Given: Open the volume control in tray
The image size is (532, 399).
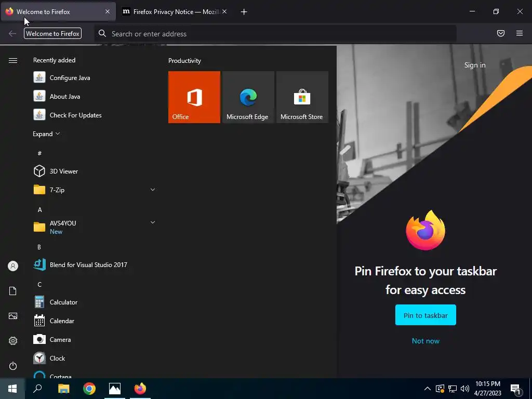Looking at the screenshot, I should [x=465, y=389].
